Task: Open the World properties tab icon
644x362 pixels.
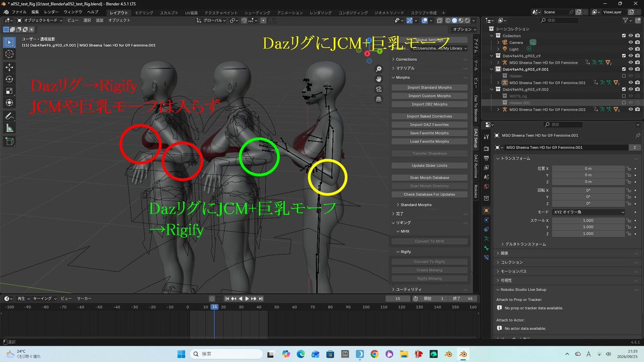Action: [x=486, y=187]
